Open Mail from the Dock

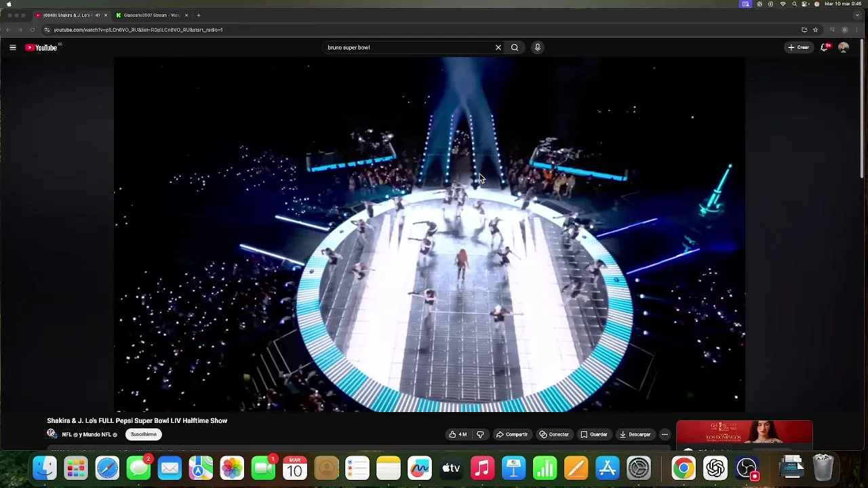pyautogui.click(x=170, y=468)
